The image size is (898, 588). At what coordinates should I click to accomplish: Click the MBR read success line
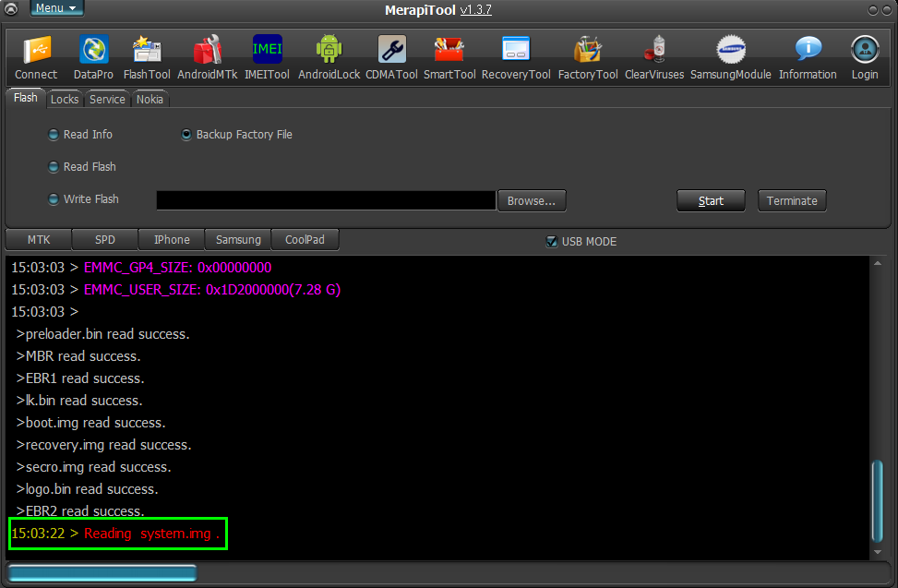78,356
